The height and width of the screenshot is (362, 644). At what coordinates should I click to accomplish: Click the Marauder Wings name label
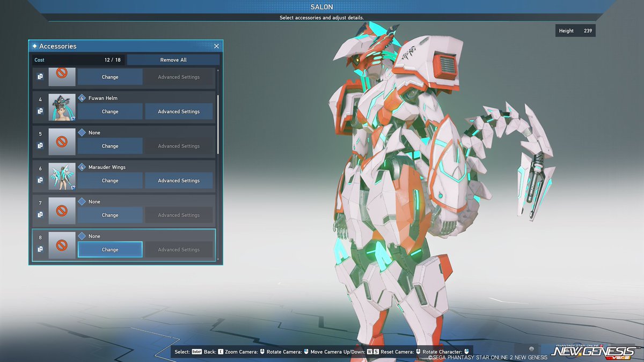[x=107, y=167]
